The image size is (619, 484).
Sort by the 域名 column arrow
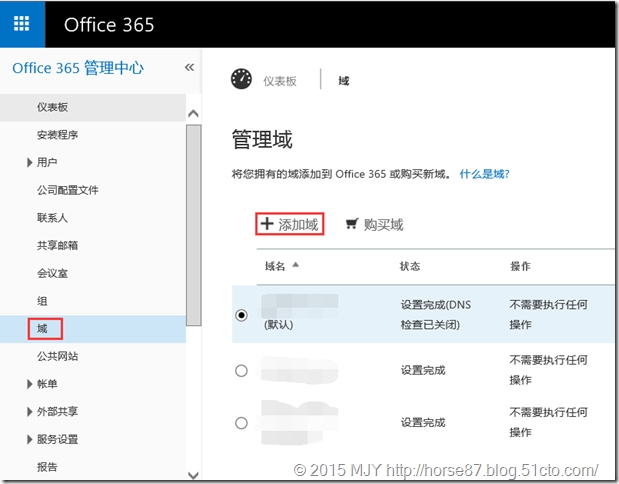[x=296, y=265]
